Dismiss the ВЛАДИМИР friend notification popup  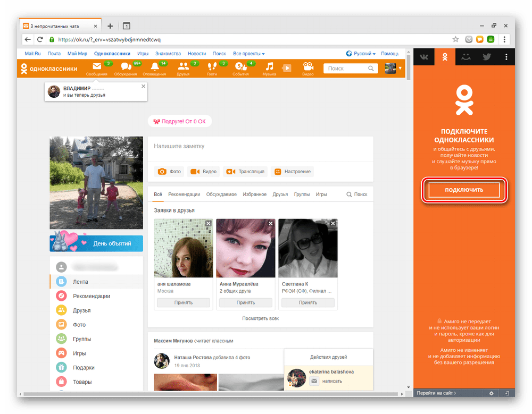(143, 86)
